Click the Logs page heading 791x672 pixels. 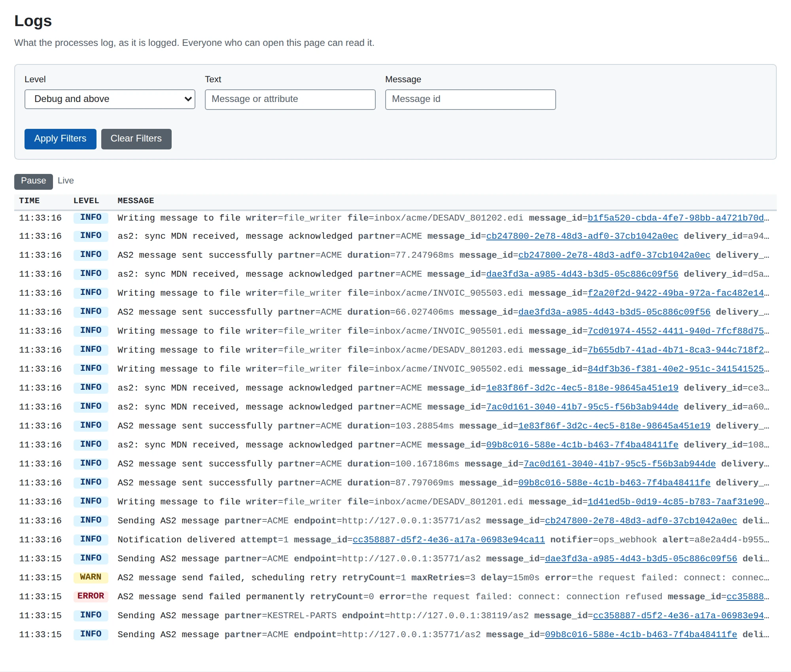[33, 21]
